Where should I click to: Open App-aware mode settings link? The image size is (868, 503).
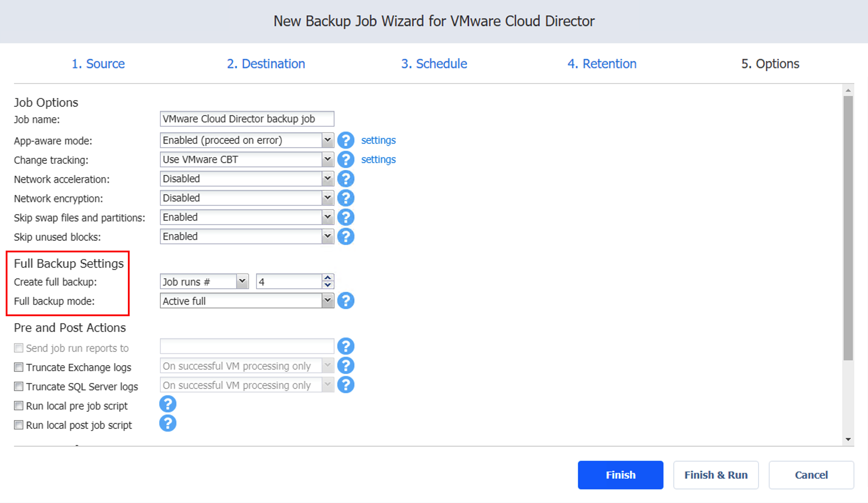(378, 140)
